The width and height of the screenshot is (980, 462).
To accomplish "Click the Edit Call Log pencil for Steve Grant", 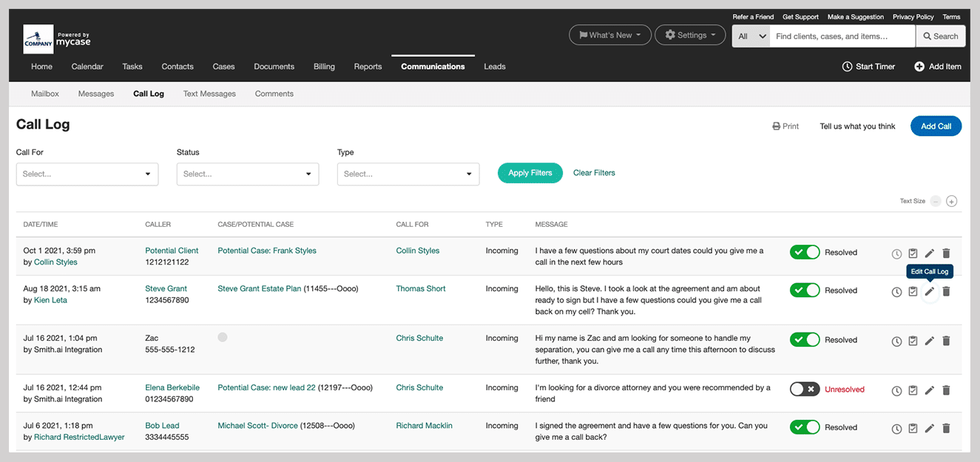I will pyautogui.click(x=930, y=291).
